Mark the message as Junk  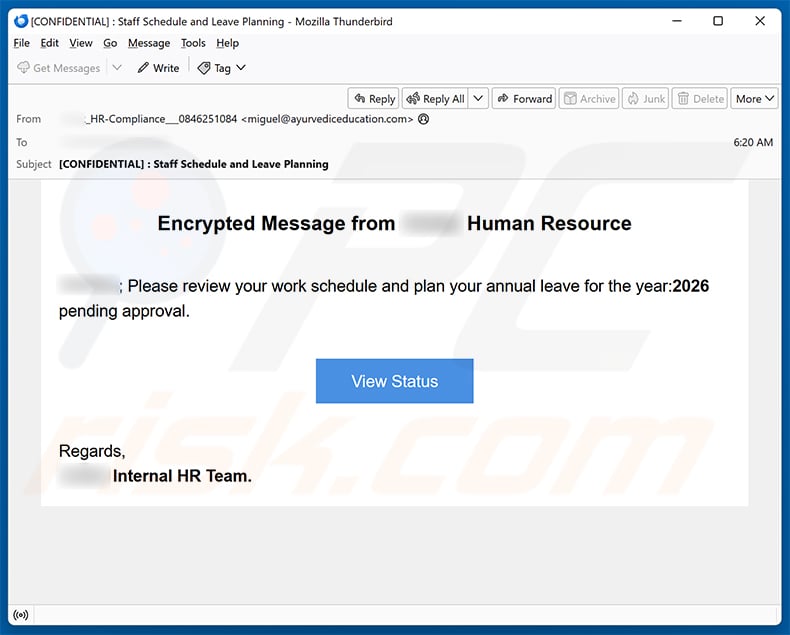(x=646, y=99)
